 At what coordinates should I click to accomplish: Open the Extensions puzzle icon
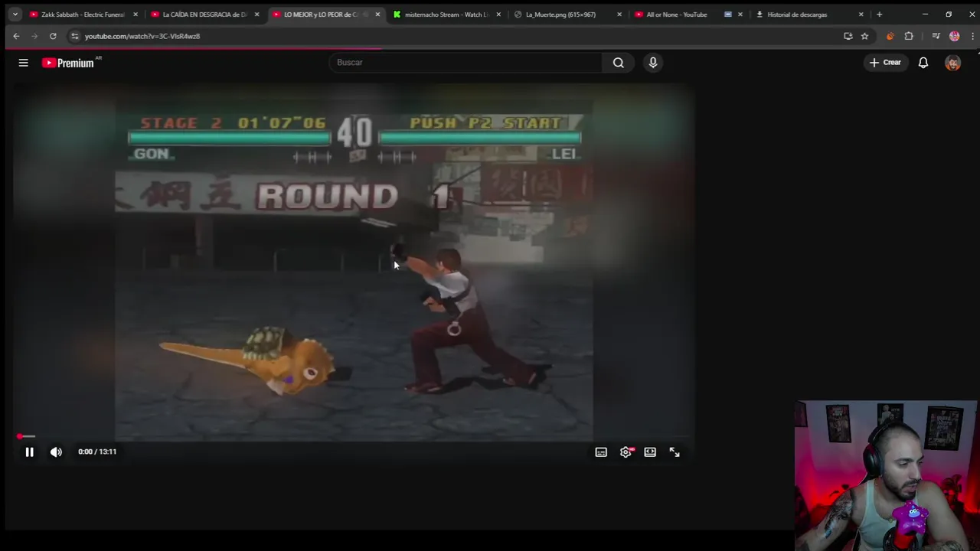click(909, 36)
